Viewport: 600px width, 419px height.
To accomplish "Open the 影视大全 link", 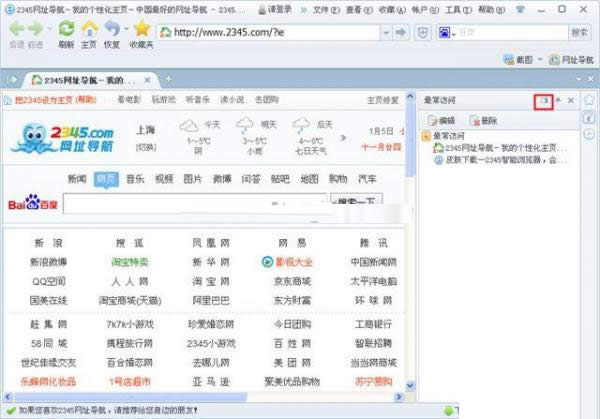I will [294, 262].
